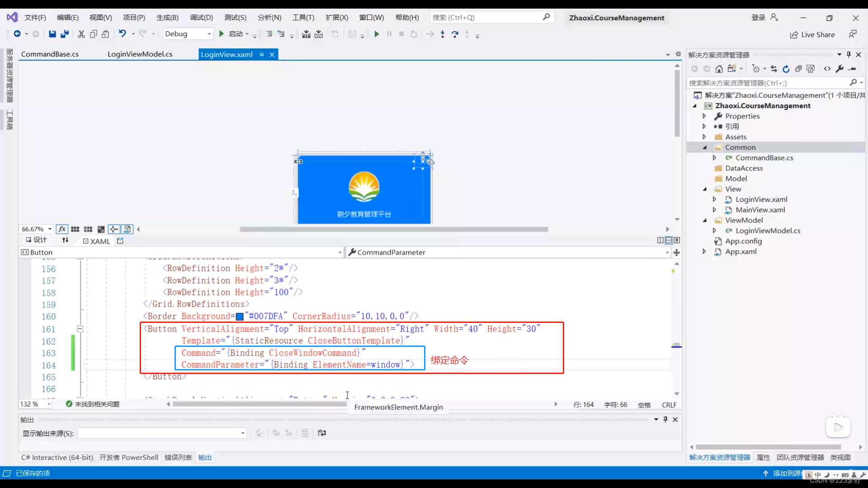Open the C# Interactive (64-bit) tab
Image resolution: width=868 pixels, height=488 pixels.
(57, 458)
